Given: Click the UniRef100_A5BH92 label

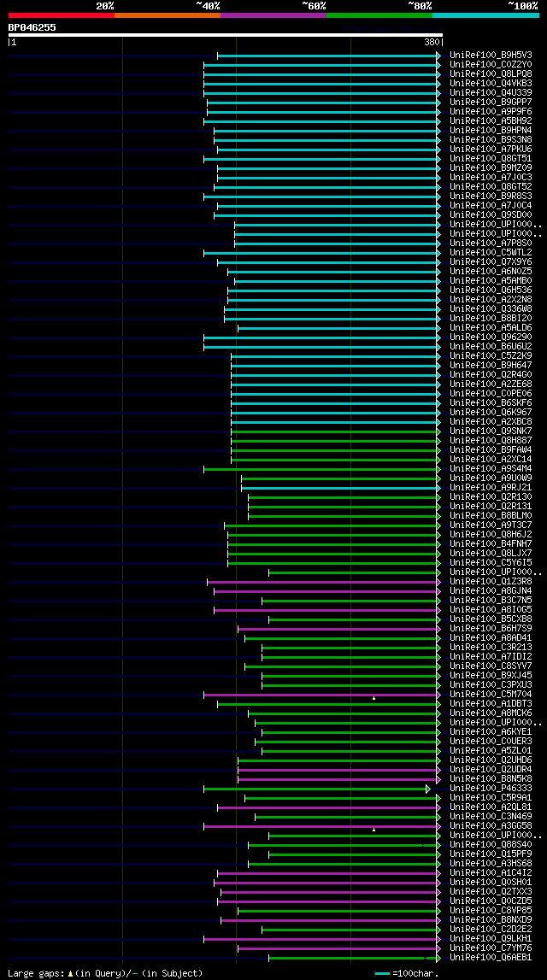Looking at the screenshot, I should point(491,120).
